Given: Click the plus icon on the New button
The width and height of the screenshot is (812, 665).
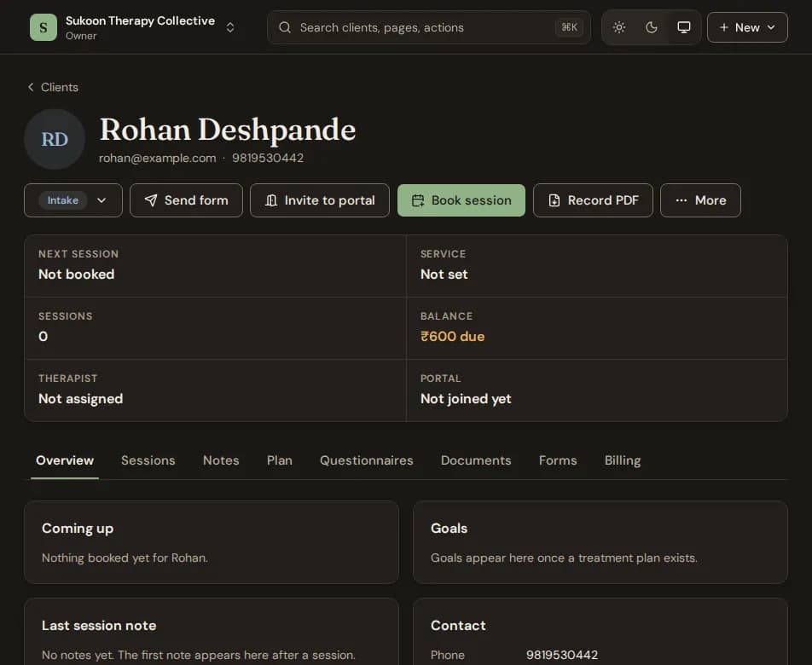Looking at the screenshot, I should pos(724,27).
